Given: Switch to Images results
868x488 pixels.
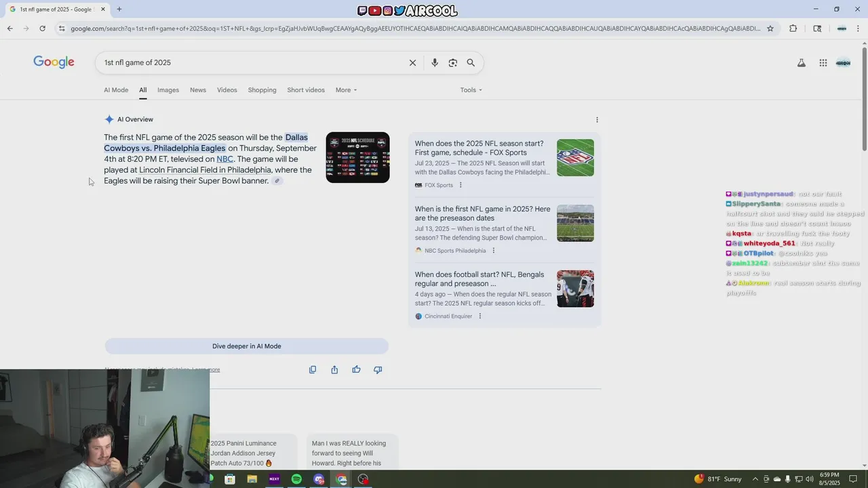Looking at the screenshot, I should pos(168,90).
